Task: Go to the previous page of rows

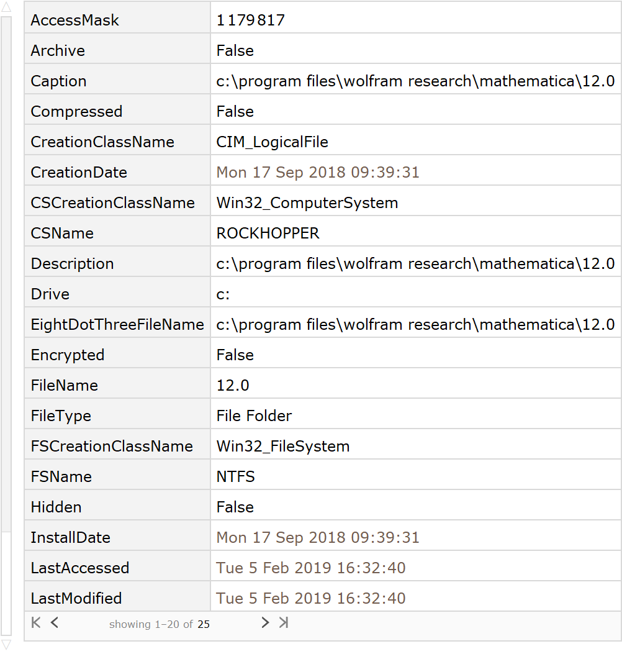Action: point(55,623)
